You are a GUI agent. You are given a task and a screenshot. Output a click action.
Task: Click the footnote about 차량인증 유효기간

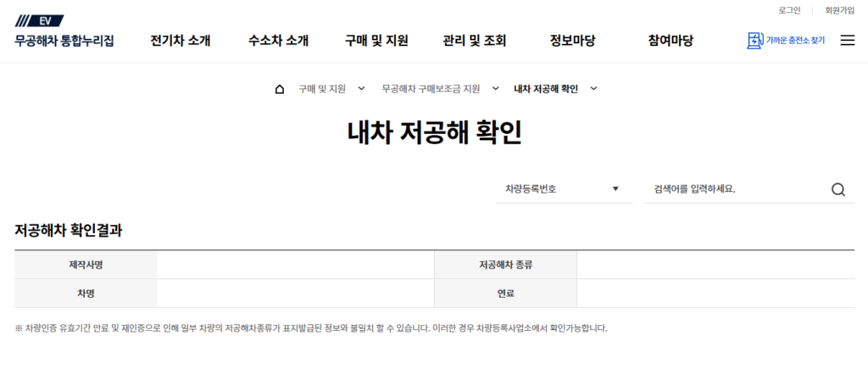click(311, 328)
